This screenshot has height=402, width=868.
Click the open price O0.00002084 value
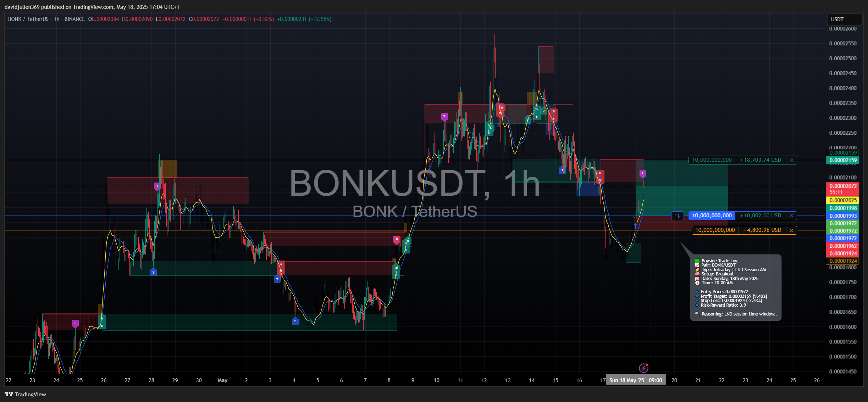click(104, 19)
